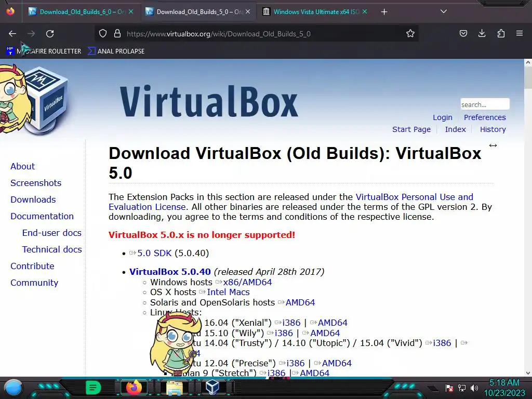532x399 pixels.
Task: Click the scrollbar down arrow
Action: pyautogui.click(x=528, y=373)
